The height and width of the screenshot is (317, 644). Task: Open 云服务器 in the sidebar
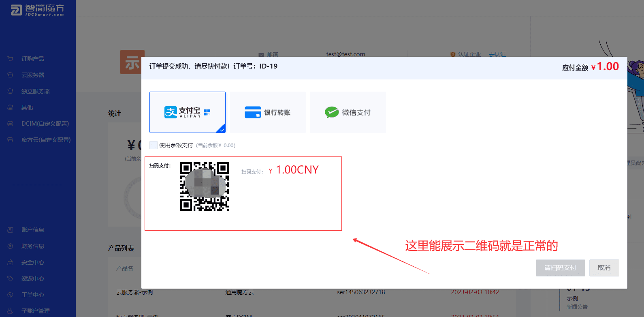(33, 75)
